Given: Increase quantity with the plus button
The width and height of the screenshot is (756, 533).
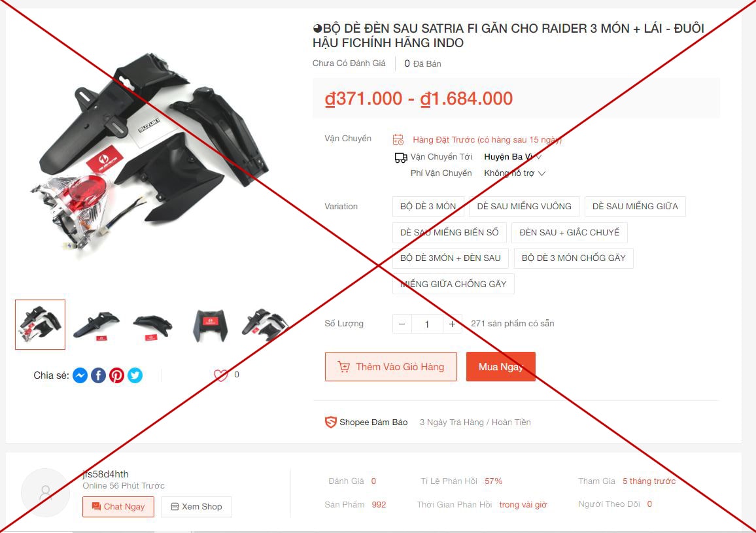Looking at the screenshot, I should [x=453, y=324].
